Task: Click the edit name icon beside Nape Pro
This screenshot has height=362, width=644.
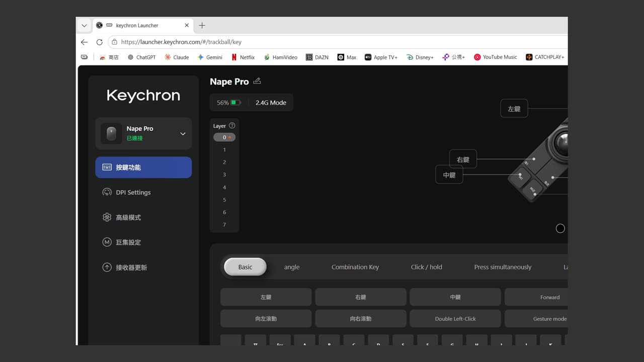Action: [x=257, y=81]
